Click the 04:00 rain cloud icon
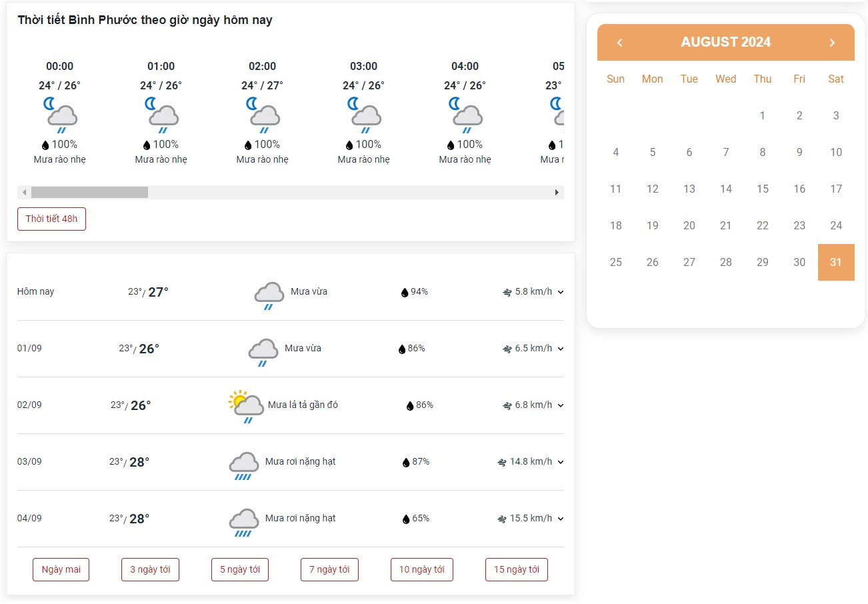This screenshot has height=604, width=868. click(465, 115)
